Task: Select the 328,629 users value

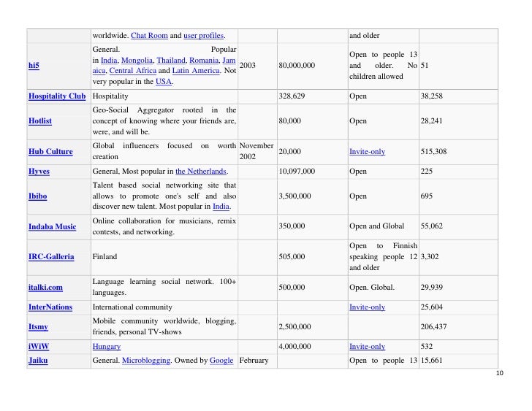Action: (x=292, y=96)
